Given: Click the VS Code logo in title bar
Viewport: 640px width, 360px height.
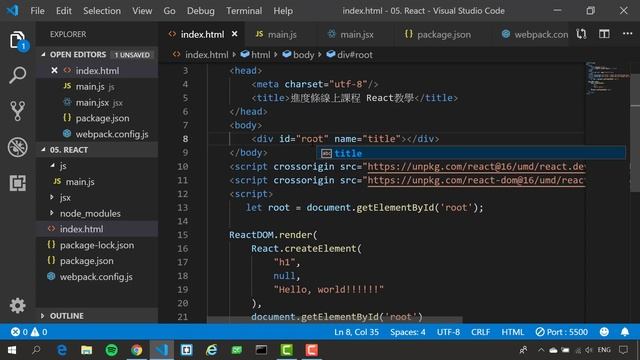Looking at the screenshot, I should point(12,11).
